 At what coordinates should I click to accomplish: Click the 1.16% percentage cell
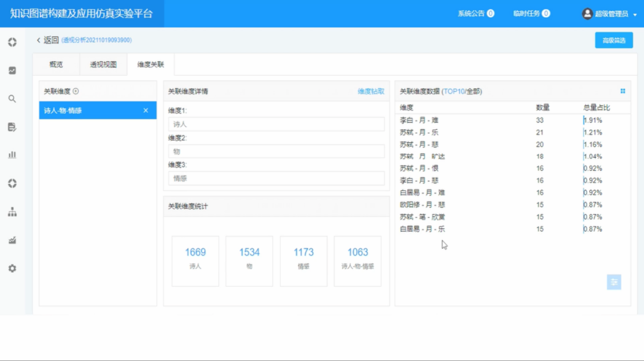point(593,144)
